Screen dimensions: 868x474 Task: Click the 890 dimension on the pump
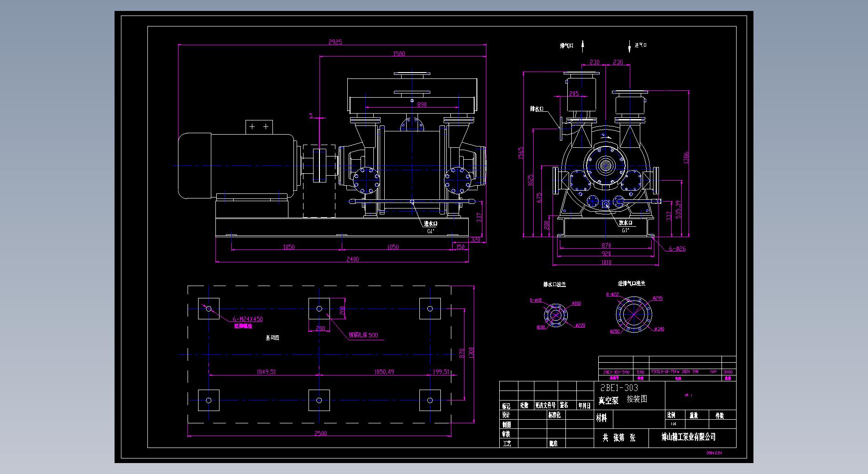[421, 104]
